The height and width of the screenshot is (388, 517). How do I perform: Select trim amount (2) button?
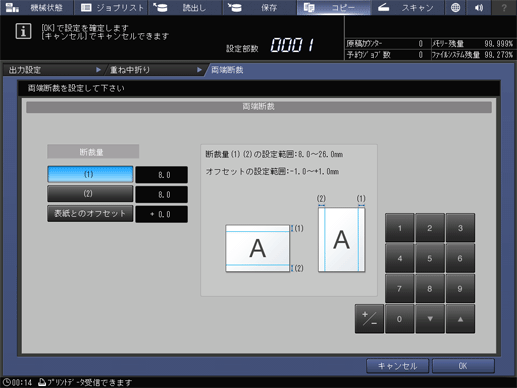pos(90,194)
